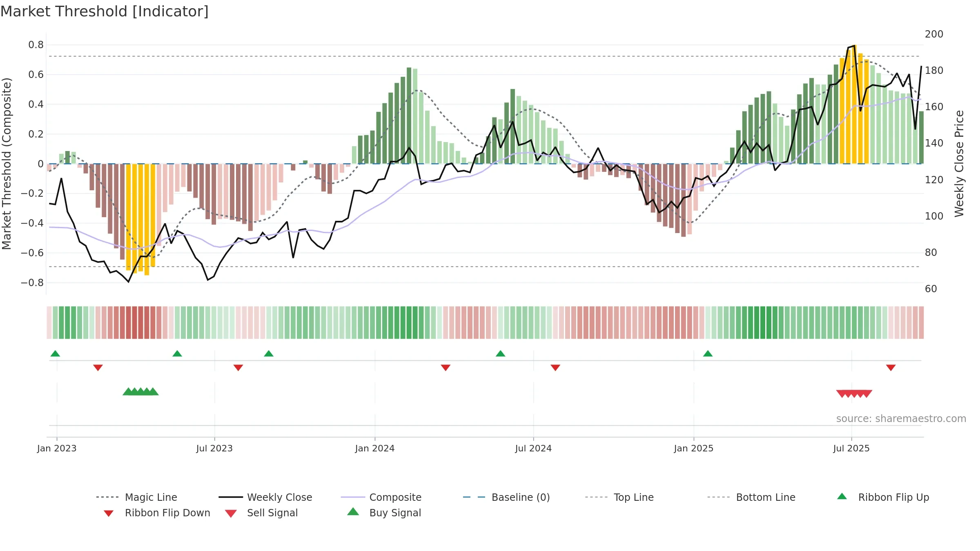Click the green flip-up marker between Jul 2023 and Jan 2024
This screenshot has height=551, width=980.
click(x=269, y=353)
